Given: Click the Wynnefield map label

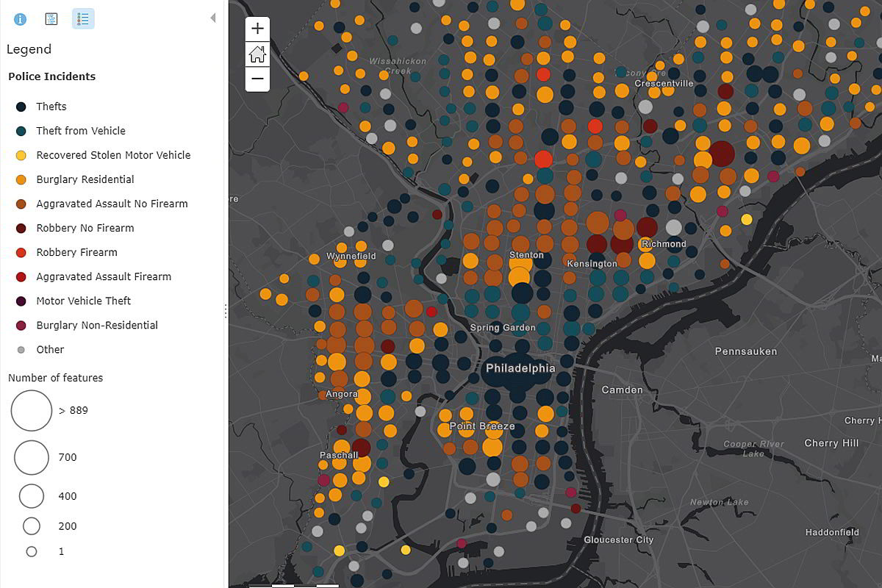Looking at the screenshot, I should tap(351, 256).
